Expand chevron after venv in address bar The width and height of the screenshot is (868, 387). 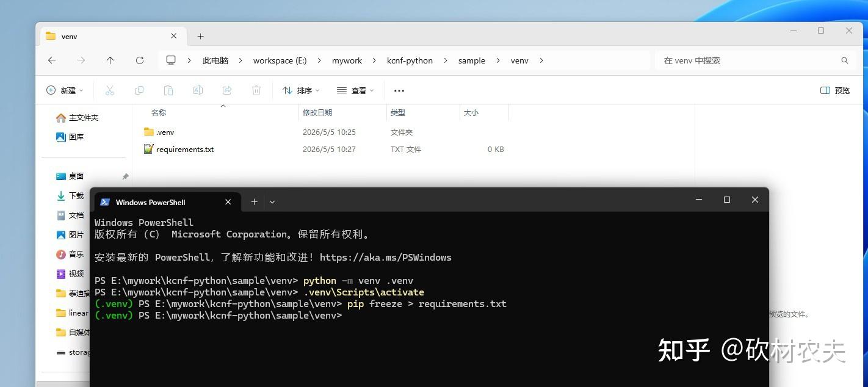541,60
